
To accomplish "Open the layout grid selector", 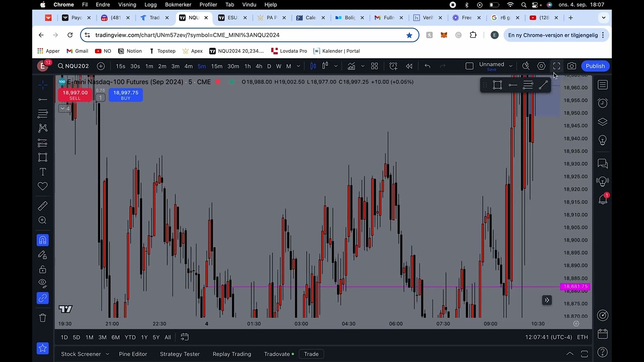I will pyautogui.click(x=374, y=66).
